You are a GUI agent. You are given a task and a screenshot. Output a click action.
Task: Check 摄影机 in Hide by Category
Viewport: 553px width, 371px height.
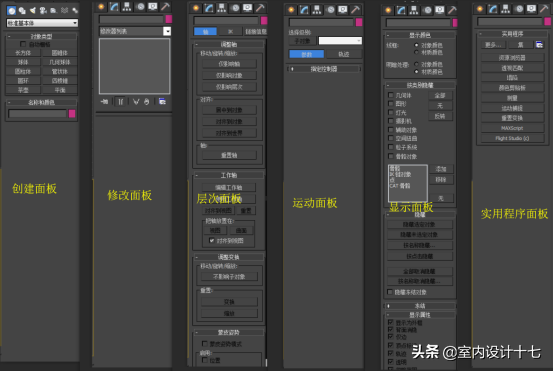pos(390,121)
